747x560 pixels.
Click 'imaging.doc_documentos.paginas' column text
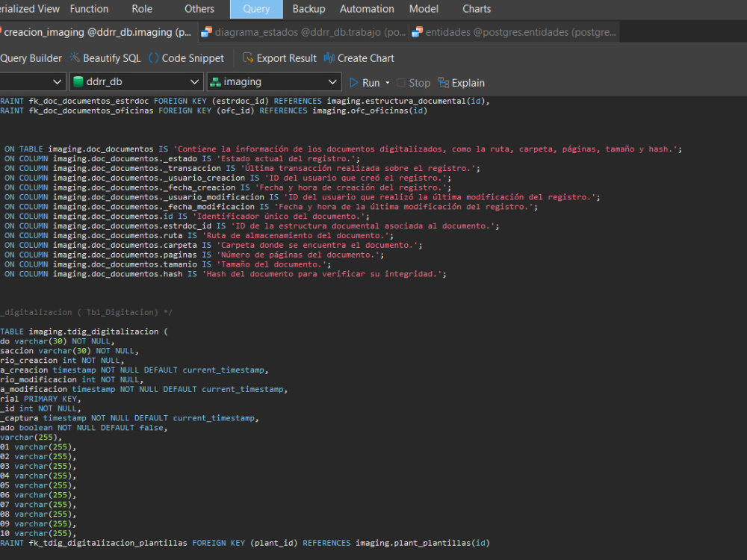click(125, 255)
